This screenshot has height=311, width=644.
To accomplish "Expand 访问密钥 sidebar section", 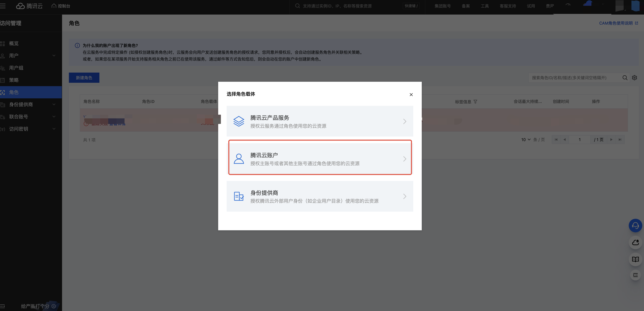I will (x=31, y=129).
